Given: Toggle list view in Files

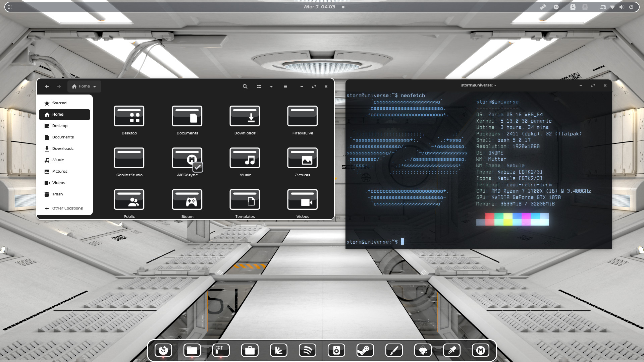Looking at the screenshot, I should pos(259,86).
